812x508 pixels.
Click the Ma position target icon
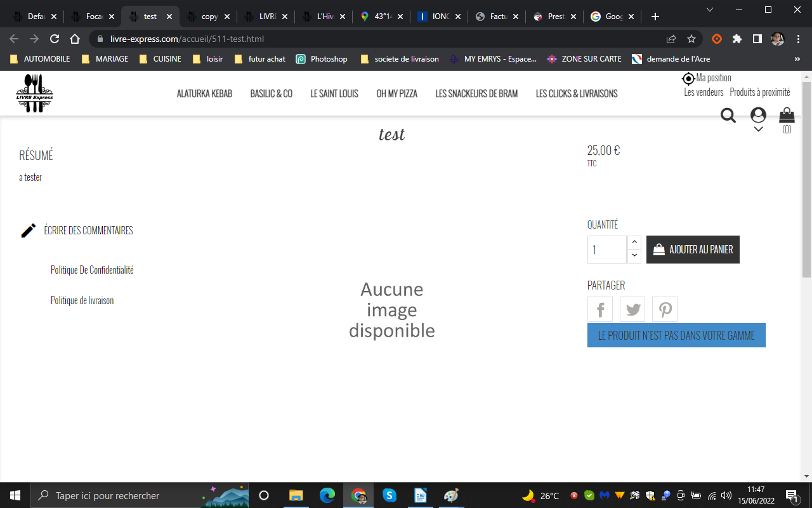coord(688,79)
